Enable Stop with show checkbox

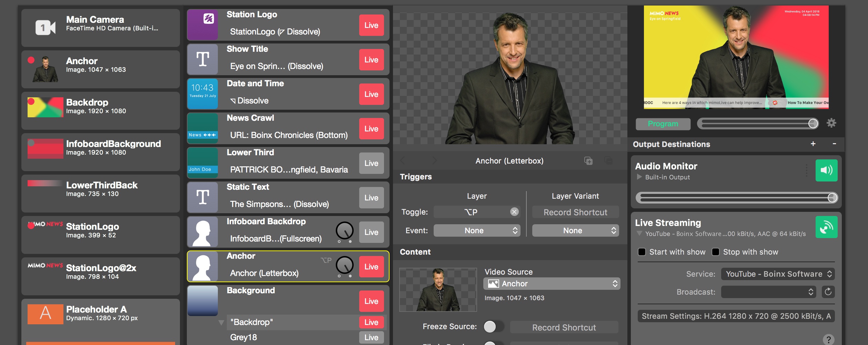click(x=716, y=252)
